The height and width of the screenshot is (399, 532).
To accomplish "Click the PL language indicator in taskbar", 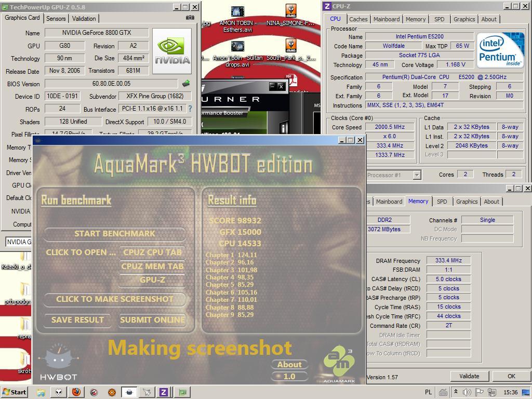I will (428, 392).
